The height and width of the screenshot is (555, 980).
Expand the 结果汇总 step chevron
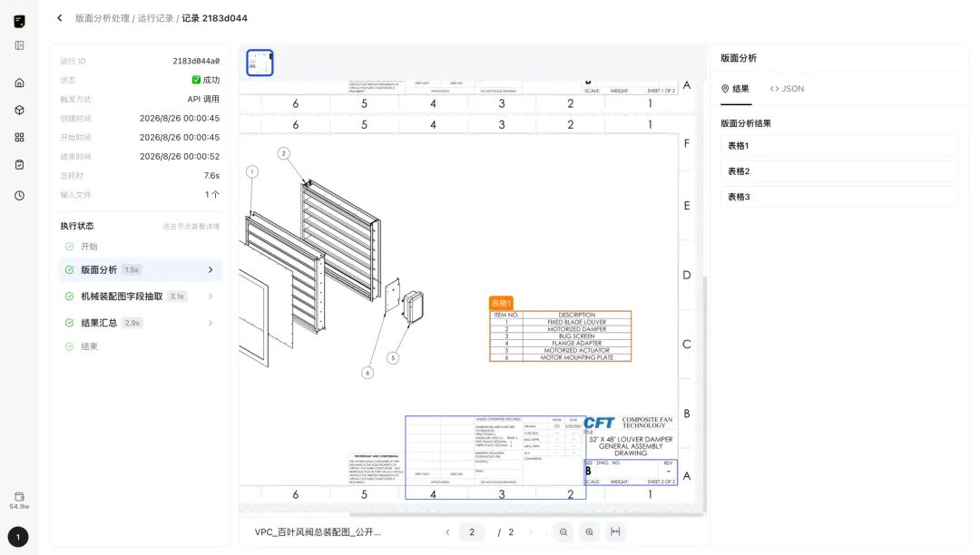(211, 323)
